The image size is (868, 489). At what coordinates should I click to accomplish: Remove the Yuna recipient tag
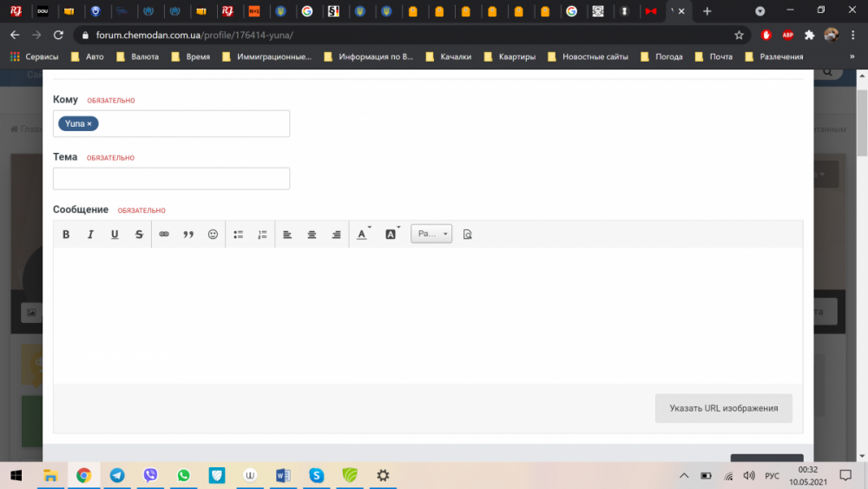pyautogui.click(x=89, y=124)
